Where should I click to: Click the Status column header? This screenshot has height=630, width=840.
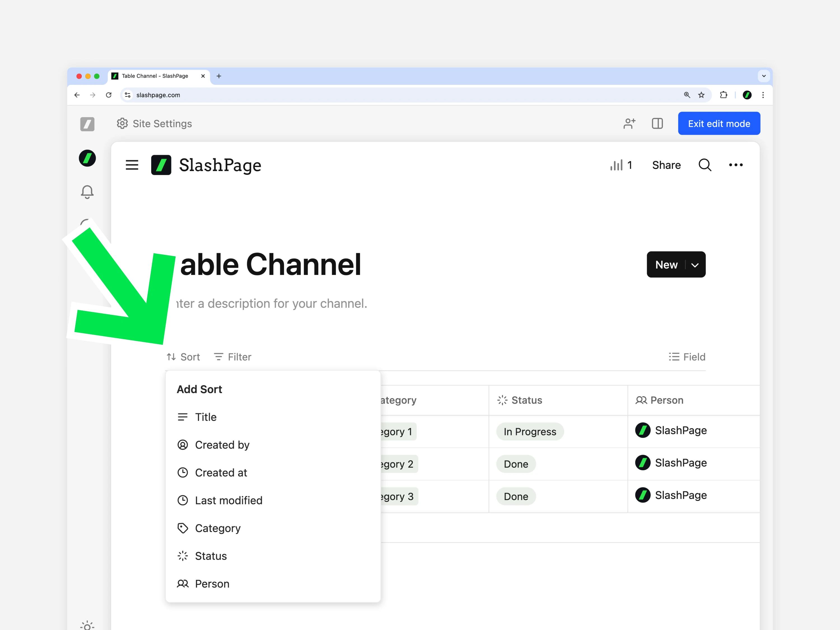pos(558,400)
